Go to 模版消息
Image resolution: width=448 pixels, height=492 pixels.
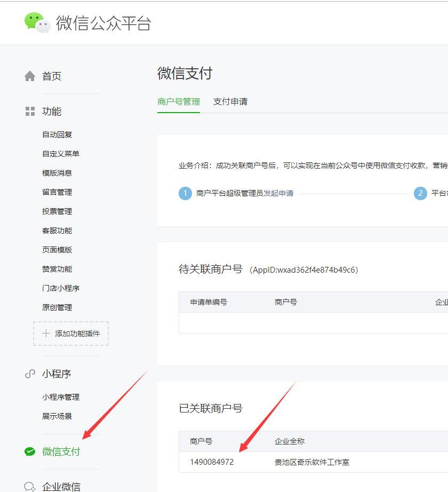[x=57, y=173]
